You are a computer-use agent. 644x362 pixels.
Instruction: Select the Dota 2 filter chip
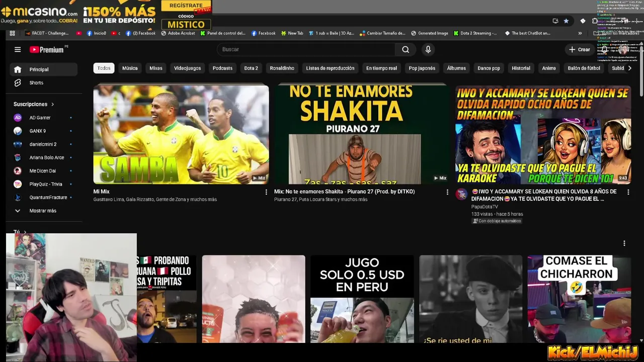[x=251, y=68]
